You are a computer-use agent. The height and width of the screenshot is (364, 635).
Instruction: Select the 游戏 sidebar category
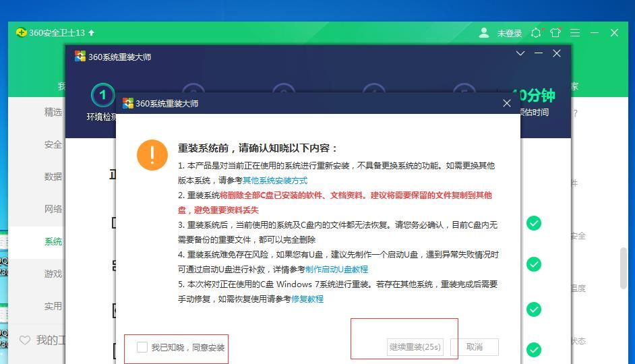pyautogui.click(x=53, y=274)
